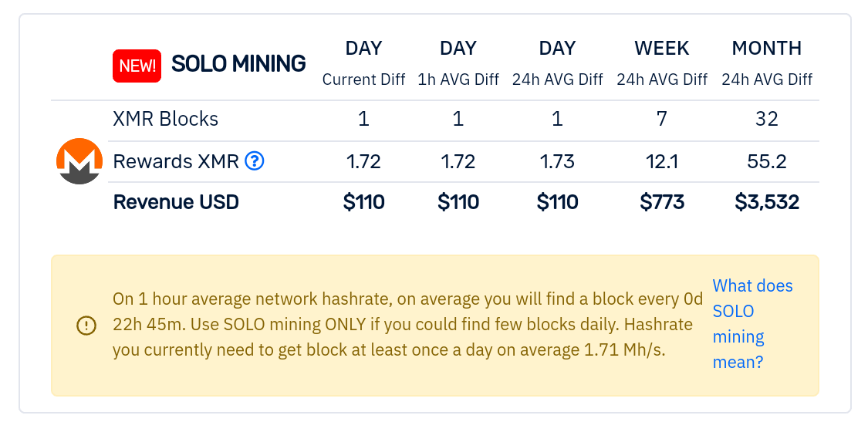868x422 pixels.
Task: Click the XMR Blocks row label
Action: click(166, 120)
